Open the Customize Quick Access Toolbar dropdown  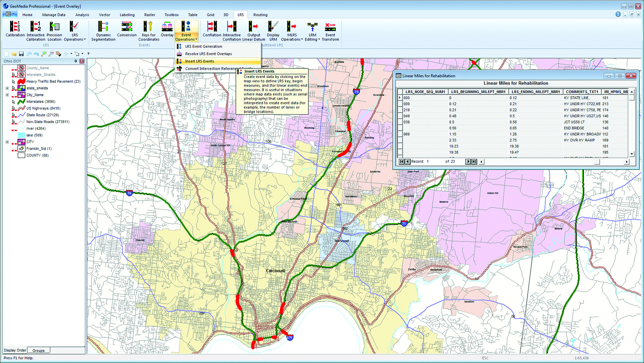tap(88, 54)
